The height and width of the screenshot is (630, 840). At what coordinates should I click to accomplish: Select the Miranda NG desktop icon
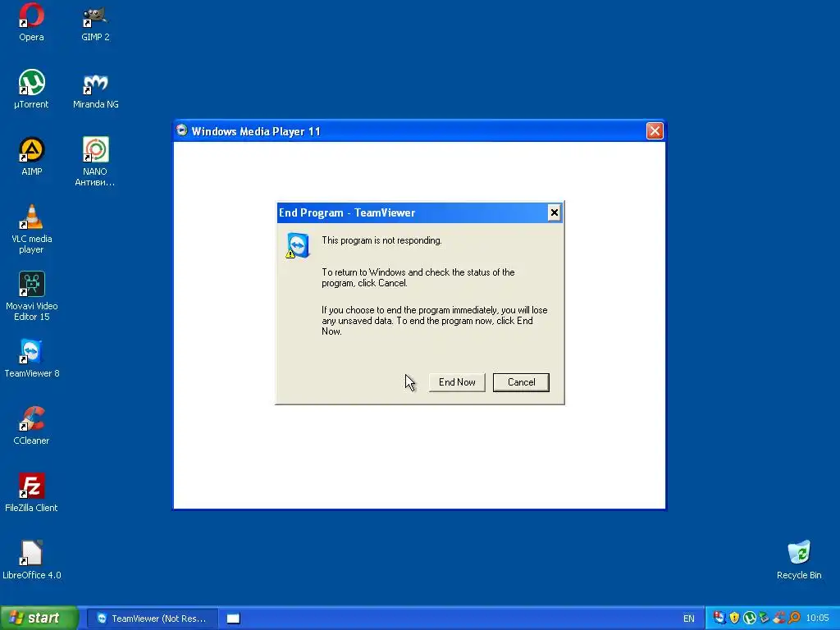tap(95, 89)
